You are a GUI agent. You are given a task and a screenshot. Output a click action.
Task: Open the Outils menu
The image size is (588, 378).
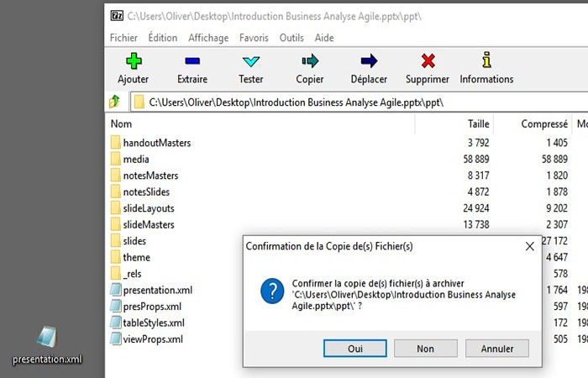click(x=291, y=38)
